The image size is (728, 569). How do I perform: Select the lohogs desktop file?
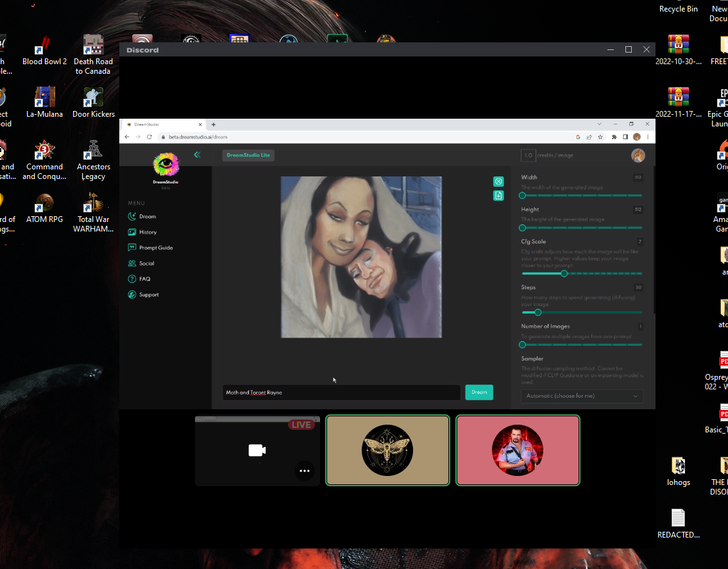[x=679, y=471]
